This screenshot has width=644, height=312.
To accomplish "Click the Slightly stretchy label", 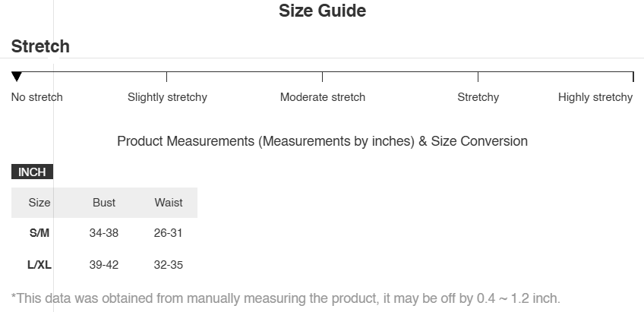I will point(167,97).
